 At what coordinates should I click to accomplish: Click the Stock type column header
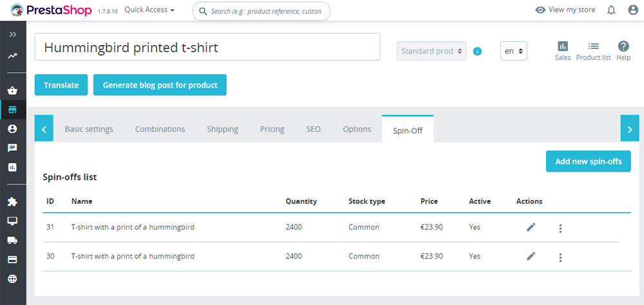pyautogui.click(x=367, y=201)
